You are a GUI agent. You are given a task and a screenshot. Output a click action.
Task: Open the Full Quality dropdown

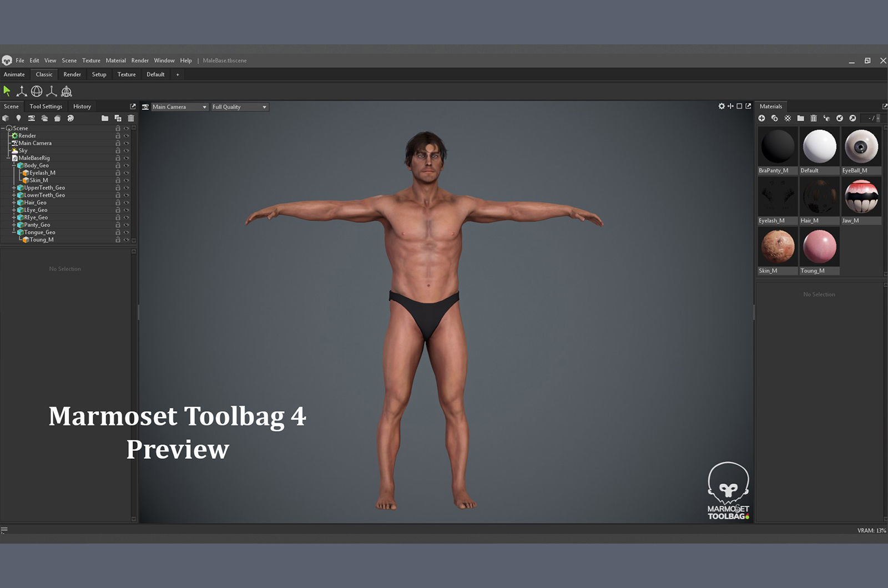(x=240, y=107)
